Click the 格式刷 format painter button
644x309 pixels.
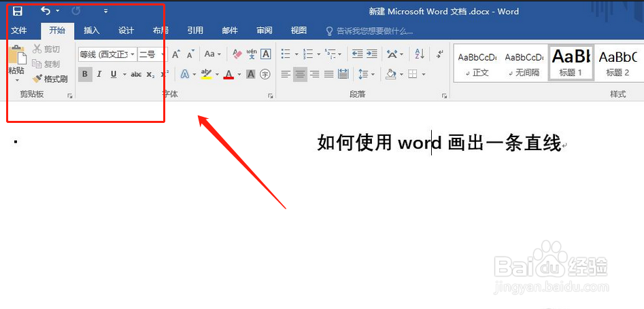(50, 79)
